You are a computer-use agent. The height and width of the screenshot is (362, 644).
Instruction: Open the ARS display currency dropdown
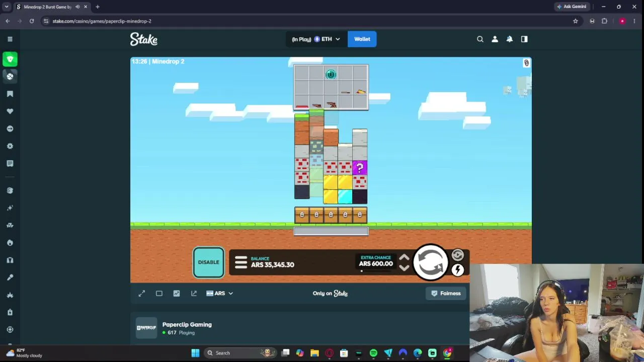pos(220,293)
